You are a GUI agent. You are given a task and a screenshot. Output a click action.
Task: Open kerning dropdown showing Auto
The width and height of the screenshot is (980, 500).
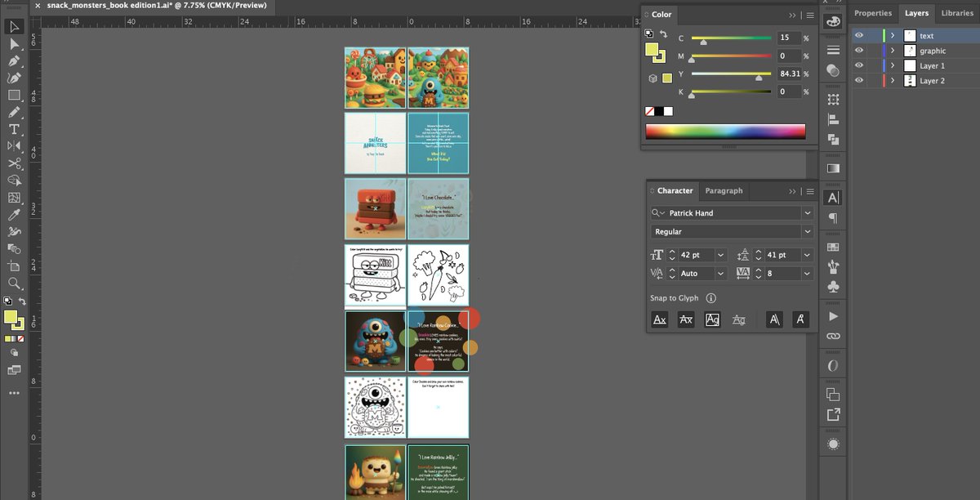pos(721,274)
